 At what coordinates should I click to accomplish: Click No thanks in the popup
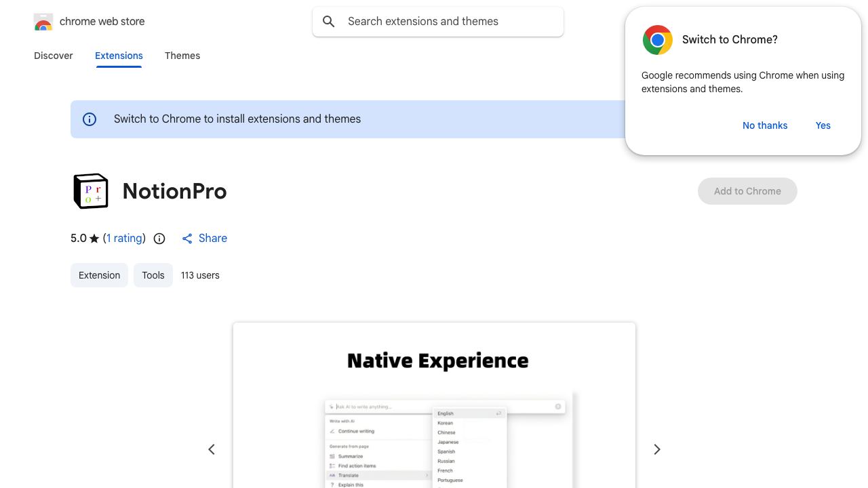tap(765, 125)
